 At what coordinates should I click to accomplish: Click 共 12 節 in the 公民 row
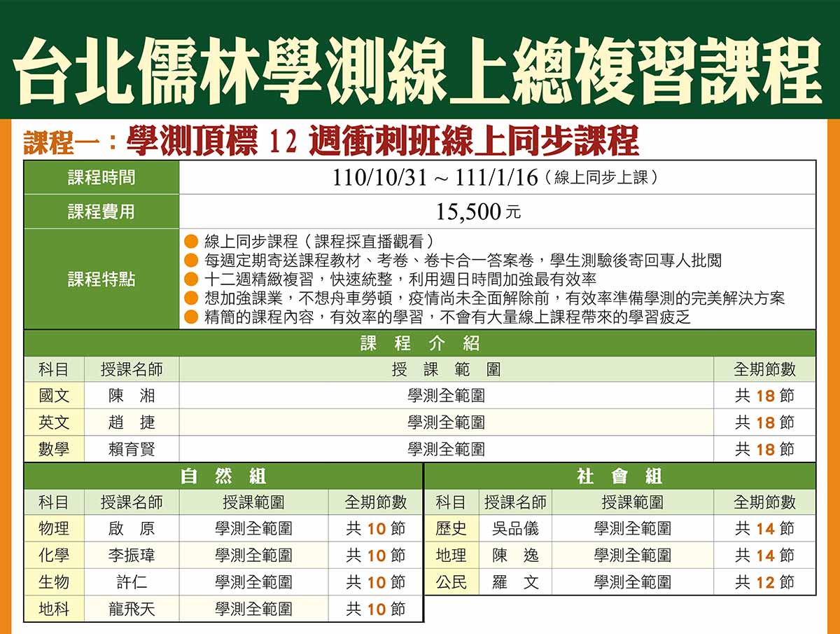point(765,581)
